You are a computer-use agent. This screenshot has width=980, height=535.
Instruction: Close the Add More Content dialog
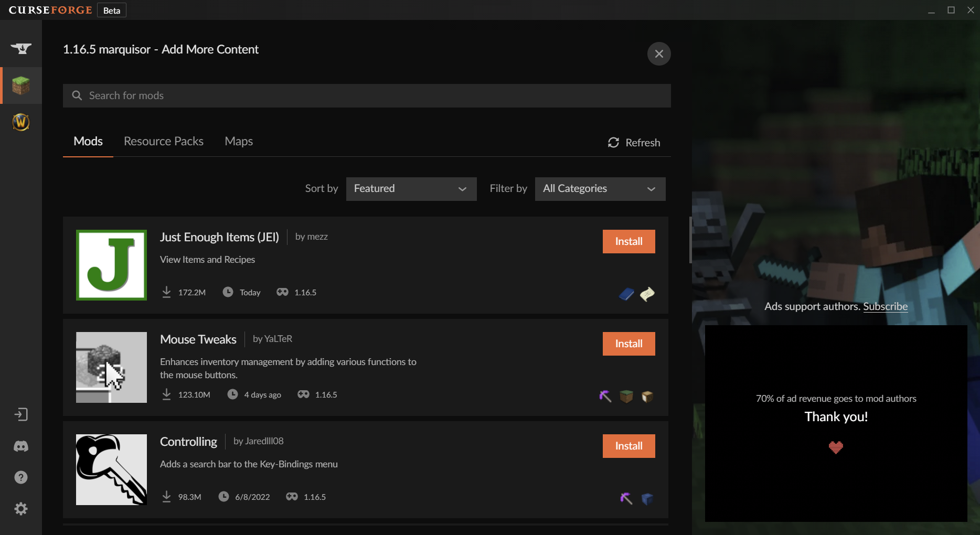point(659,54)
